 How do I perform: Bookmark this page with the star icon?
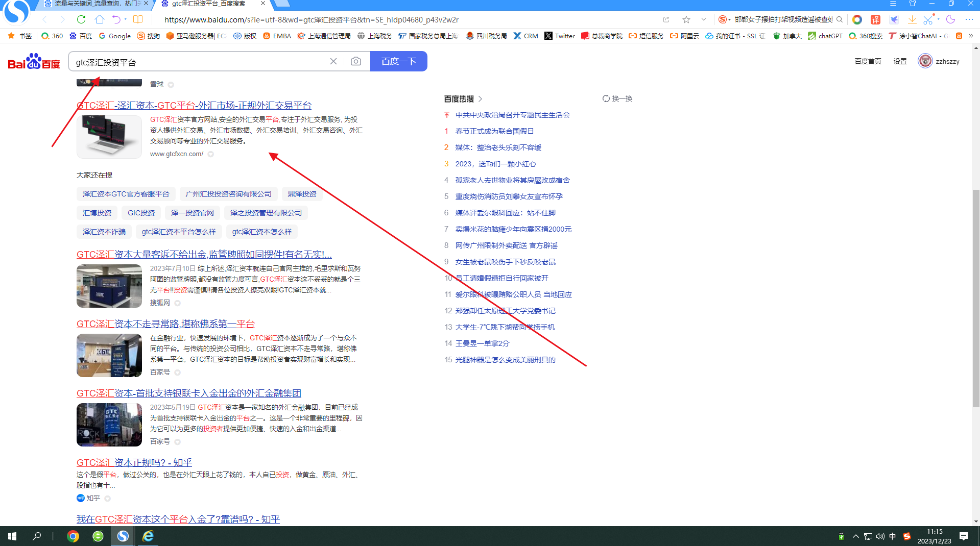click(686, 19)
